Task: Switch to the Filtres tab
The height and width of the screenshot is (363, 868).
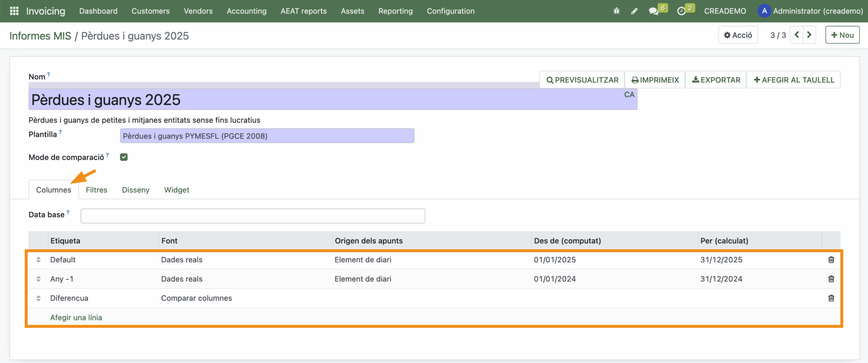Action: pyautogui.click(x=96, y=190)
